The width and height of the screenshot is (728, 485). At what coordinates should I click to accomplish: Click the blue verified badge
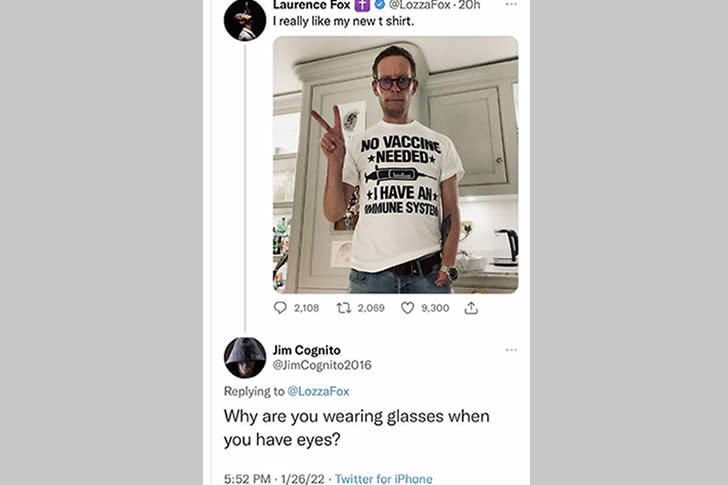pos(380,5)
